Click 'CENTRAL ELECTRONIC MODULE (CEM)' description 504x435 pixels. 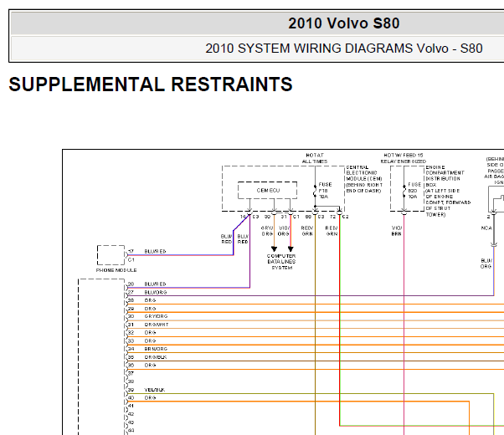(x=364, y=179)
